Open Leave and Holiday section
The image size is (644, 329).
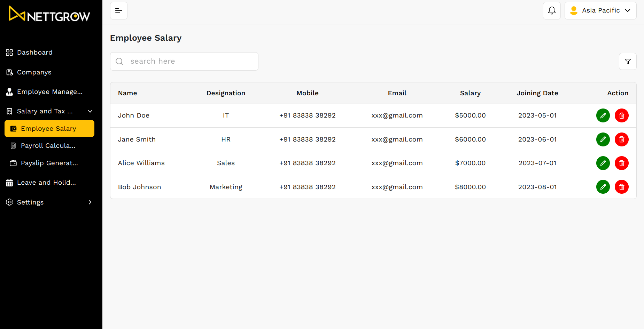coord(46,183)
